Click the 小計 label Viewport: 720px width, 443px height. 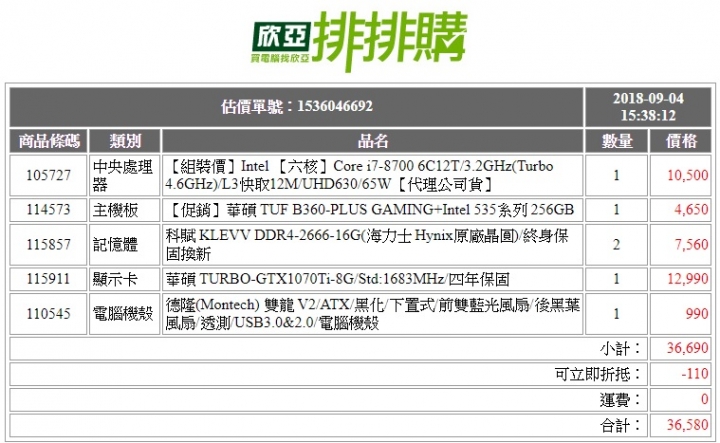click(620, 348)
